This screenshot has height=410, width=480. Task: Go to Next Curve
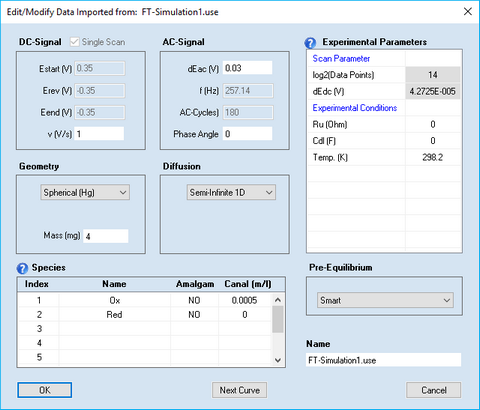coord(239,390)
